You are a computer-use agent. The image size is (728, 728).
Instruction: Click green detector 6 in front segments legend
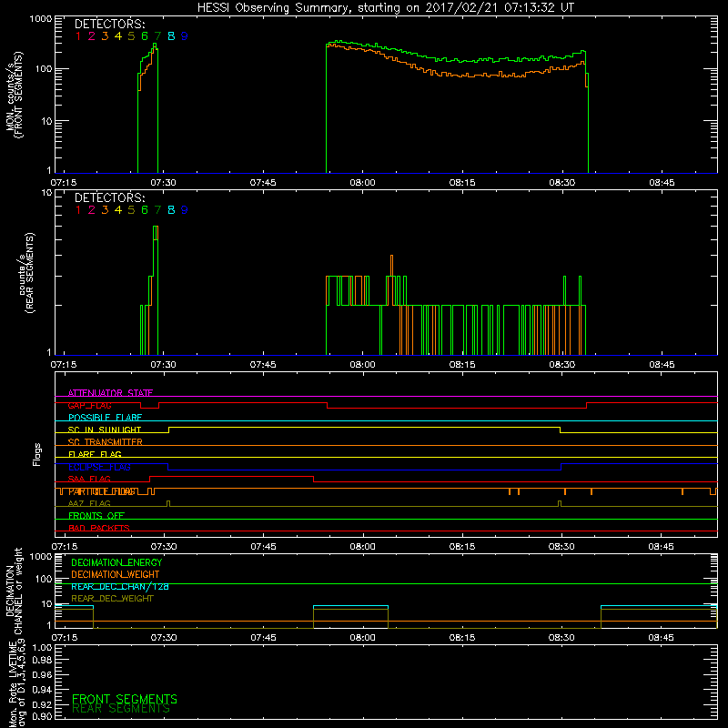click(145, 36)
